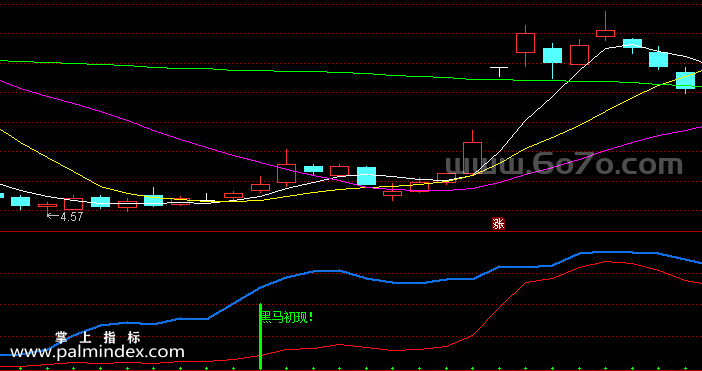This screenshot has height=371, width=702.
Task: Click the green 黑马初现 signal bar
Action: point(261,337)
